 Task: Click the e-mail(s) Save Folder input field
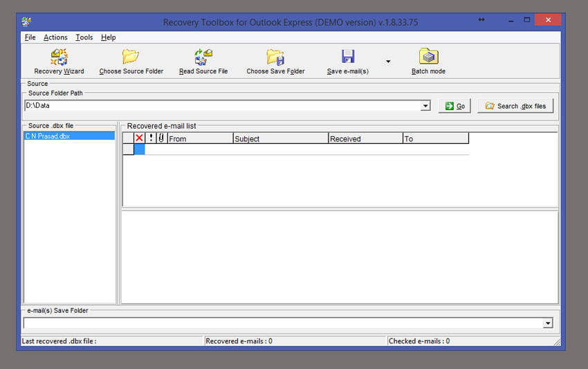click(x=283, y=323)
